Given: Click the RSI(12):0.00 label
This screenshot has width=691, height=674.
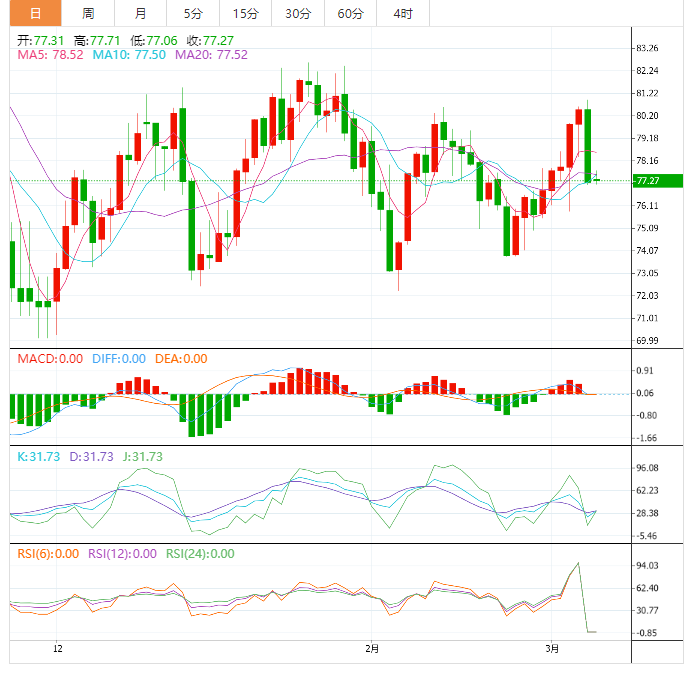Looking at the screenshot, I should click(123, 554).
